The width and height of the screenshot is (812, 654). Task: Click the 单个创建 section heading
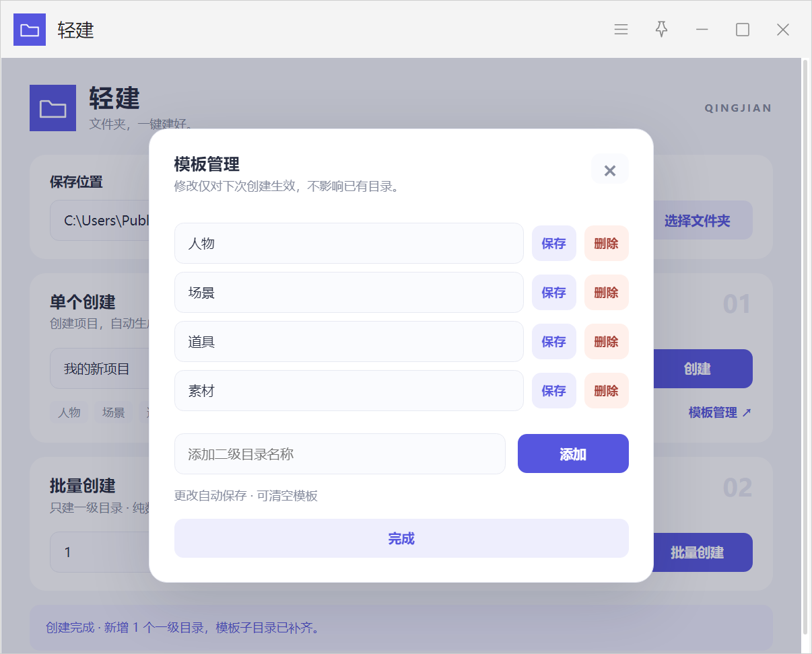(x=83, y=301)
